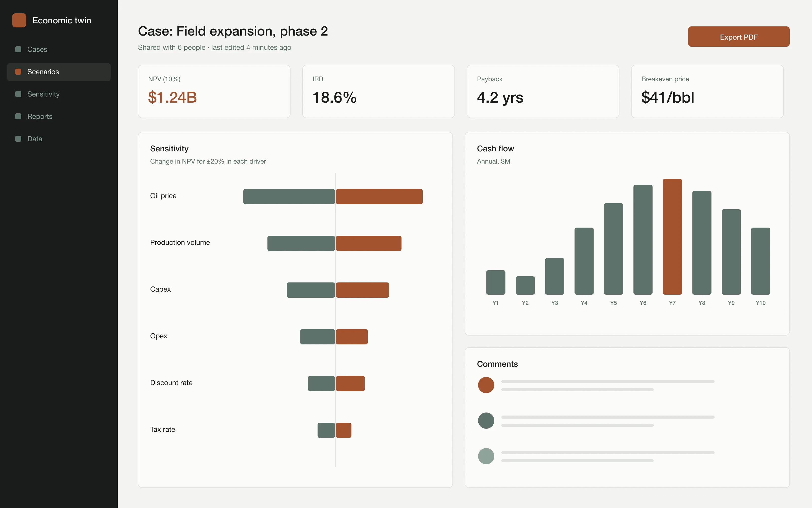Select Scenarios in the sidebar
812x508 pixels.
[59, 72]
